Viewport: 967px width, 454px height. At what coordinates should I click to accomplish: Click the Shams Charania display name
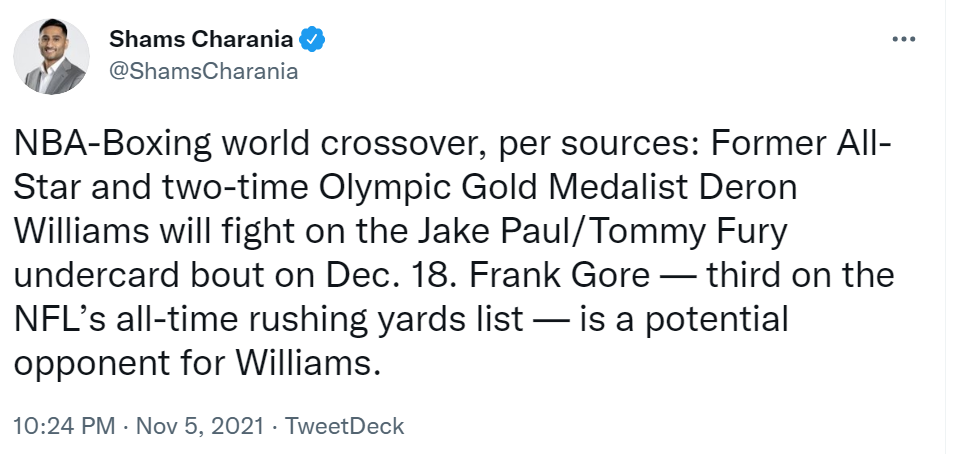tap(201, 39)
